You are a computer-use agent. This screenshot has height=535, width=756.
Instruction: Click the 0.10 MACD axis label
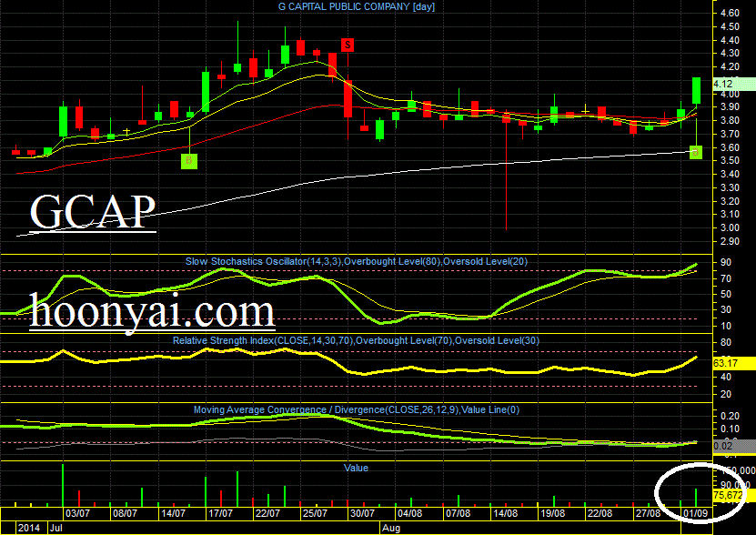click(x=729, y=429)
